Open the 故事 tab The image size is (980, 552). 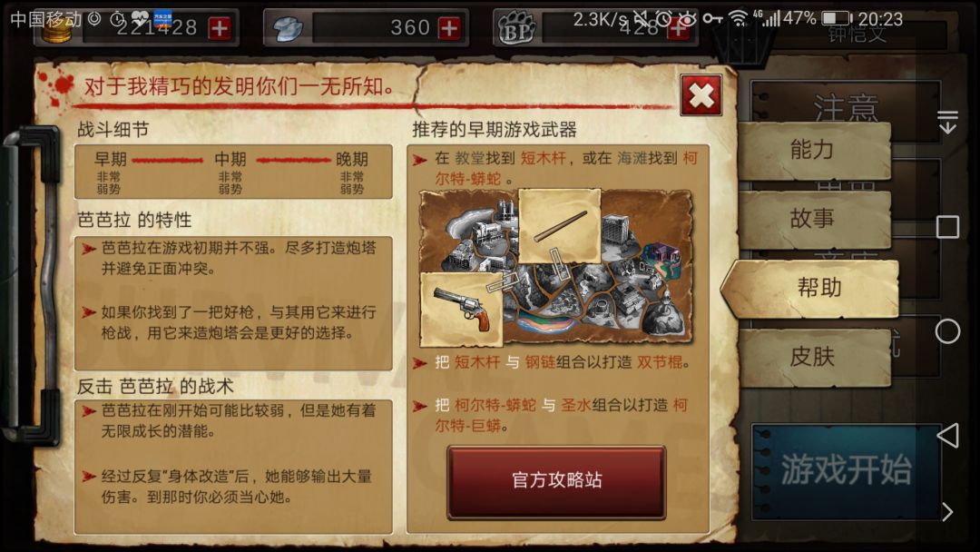(x=813, y=219)
